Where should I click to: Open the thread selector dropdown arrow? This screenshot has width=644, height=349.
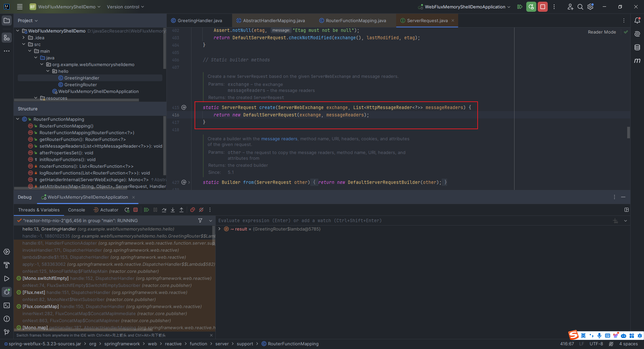pos(211,220)
